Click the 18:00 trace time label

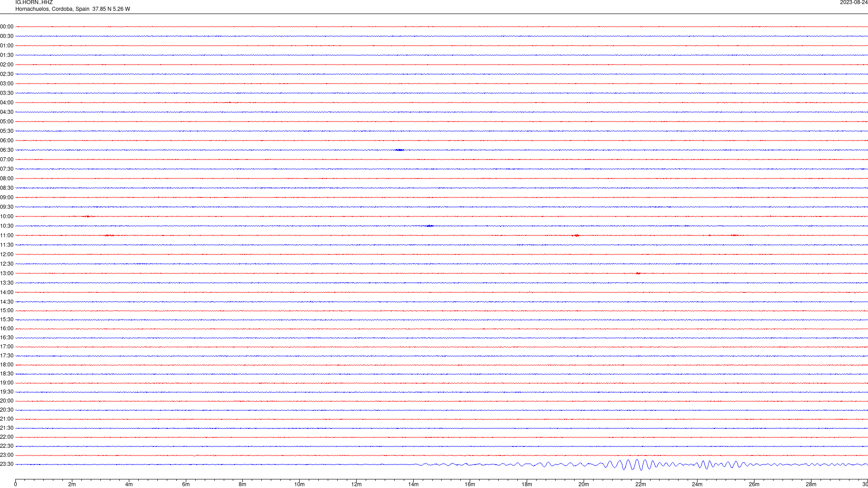[x=7, y=365]
